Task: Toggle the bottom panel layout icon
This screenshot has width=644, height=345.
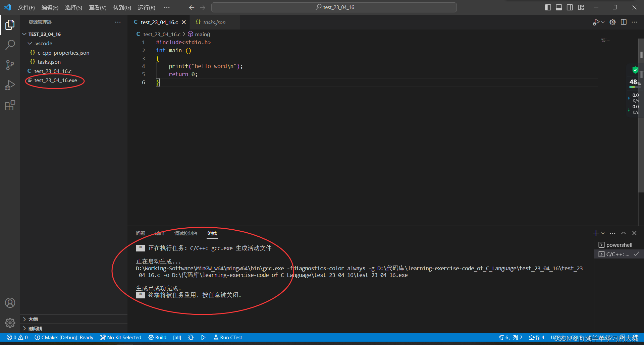Action: (559, 7)
